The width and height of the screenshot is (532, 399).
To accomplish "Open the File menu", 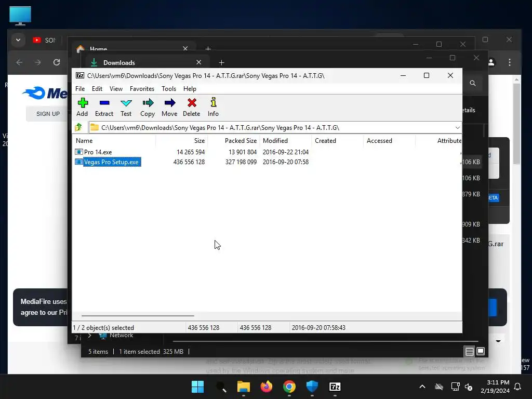I will pos(80,88).
